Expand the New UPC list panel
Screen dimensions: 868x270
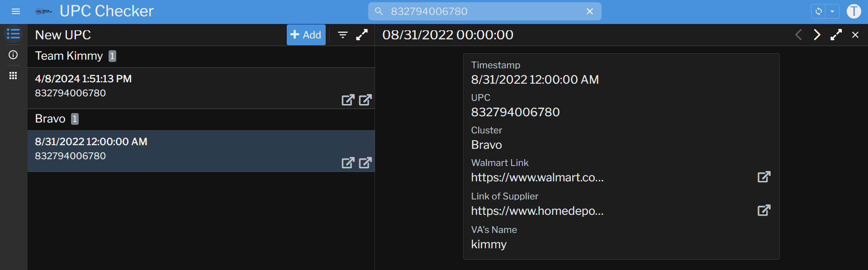tap(362, 35)
